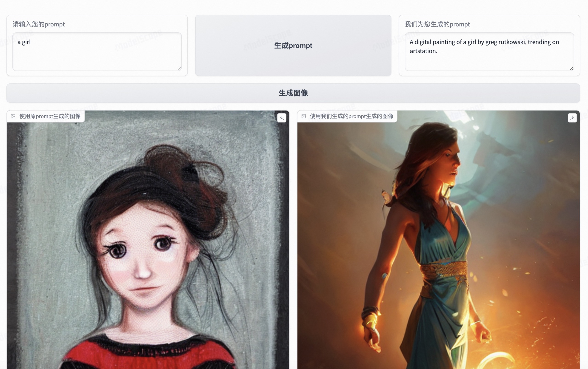Open the cartoon girl portrait image

(x=148, y=244)
